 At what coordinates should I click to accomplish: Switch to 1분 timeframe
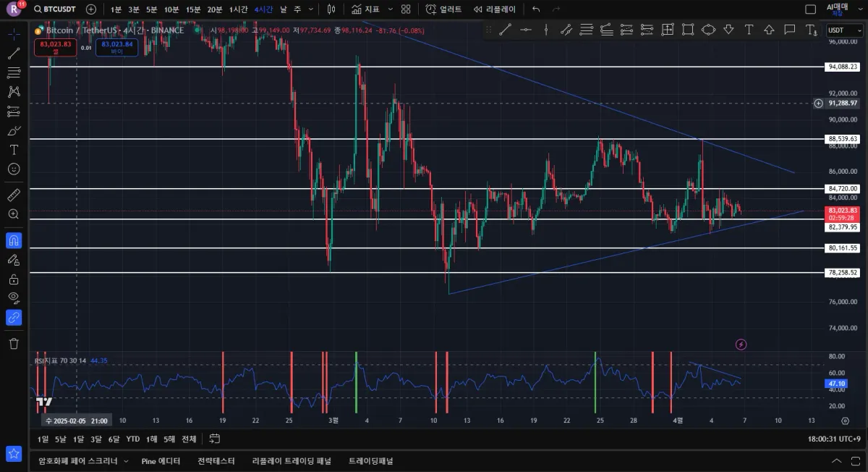tap(116, 9)
